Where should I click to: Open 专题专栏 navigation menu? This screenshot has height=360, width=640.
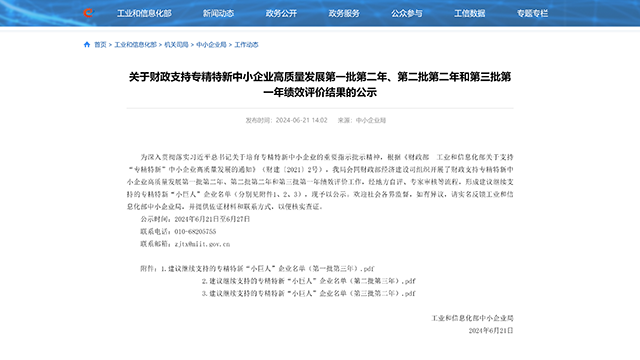point(532,13)
